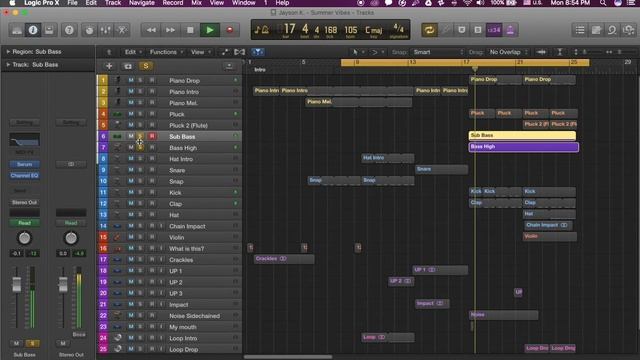Open the Drag No Overlap dropdown
The width and height of the screenshot is (640, 360).
509,52
